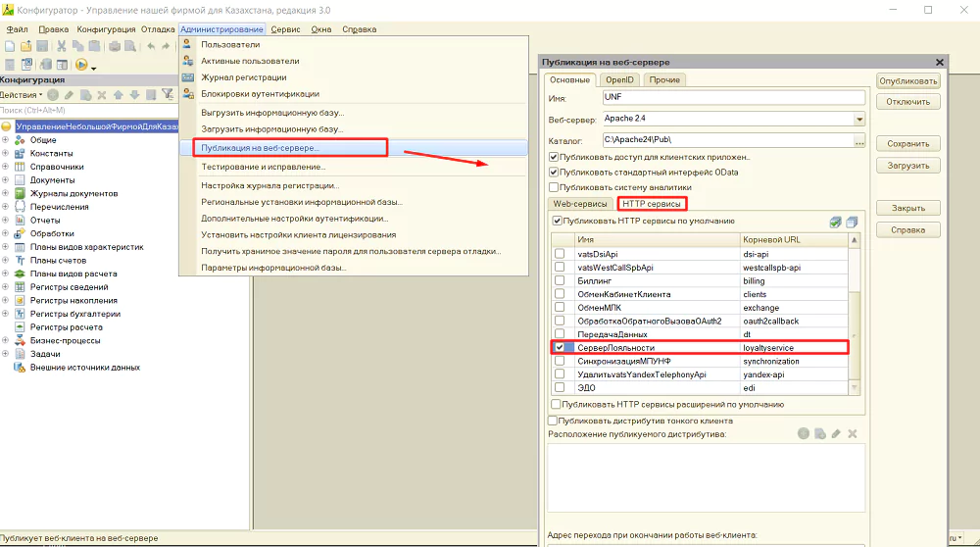Click the edit pencil above the distributive location list
Image resolution: width=980 pixels, height=547 pixels.
coord(836,434)
